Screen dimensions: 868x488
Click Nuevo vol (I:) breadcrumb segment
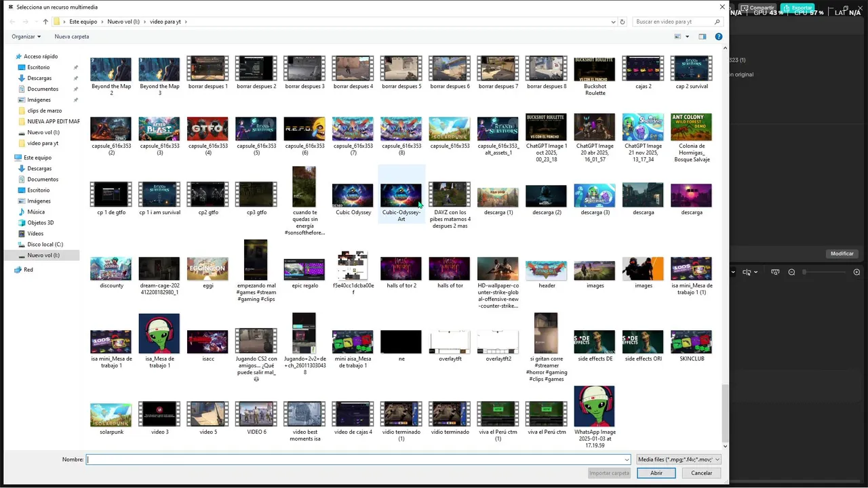coord(123,22)
